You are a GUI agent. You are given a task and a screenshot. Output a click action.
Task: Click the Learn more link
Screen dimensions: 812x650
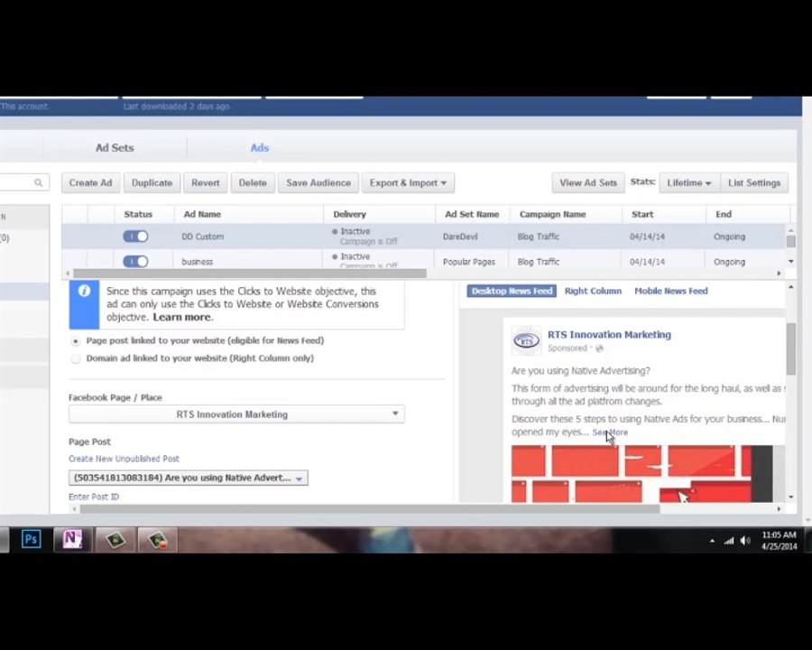click(x=181, y=317)
